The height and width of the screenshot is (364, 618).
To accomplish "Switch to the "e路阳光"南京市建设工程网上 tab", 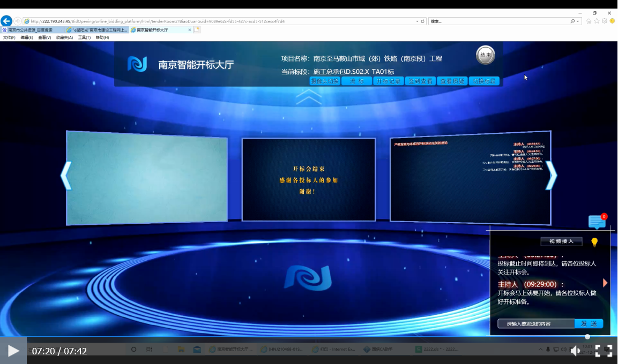I will coord(97,30).
